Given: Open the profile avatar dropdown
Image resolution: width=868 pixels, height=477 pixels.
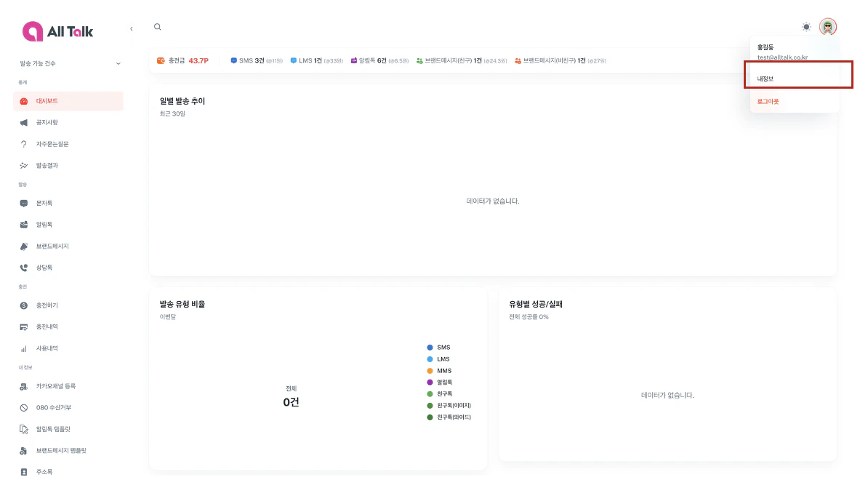Looking at the screenshot, I should pos(829,26).
